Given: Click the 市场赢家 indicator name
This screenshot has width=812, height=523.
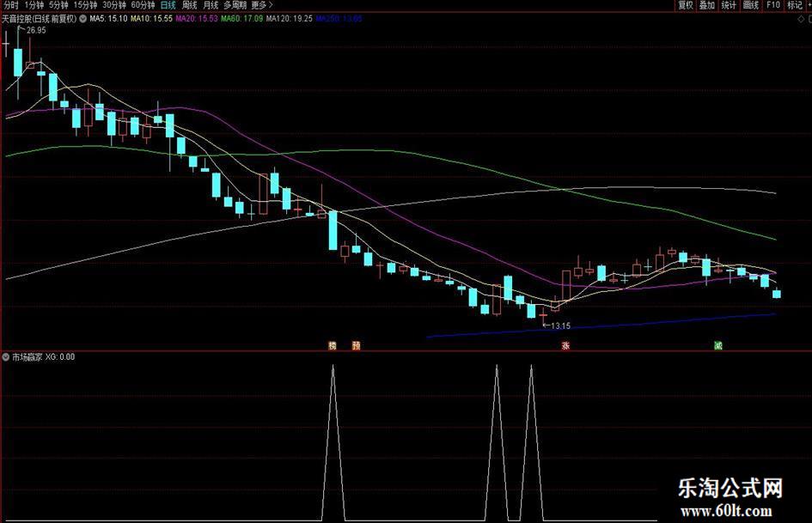Looking at the screenshot, I should pos(27,357).
